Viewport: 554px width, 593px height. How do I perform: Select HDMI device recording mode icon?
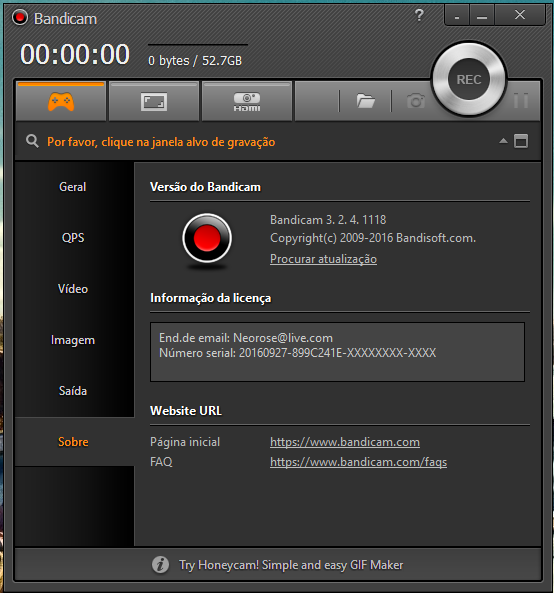247,102
